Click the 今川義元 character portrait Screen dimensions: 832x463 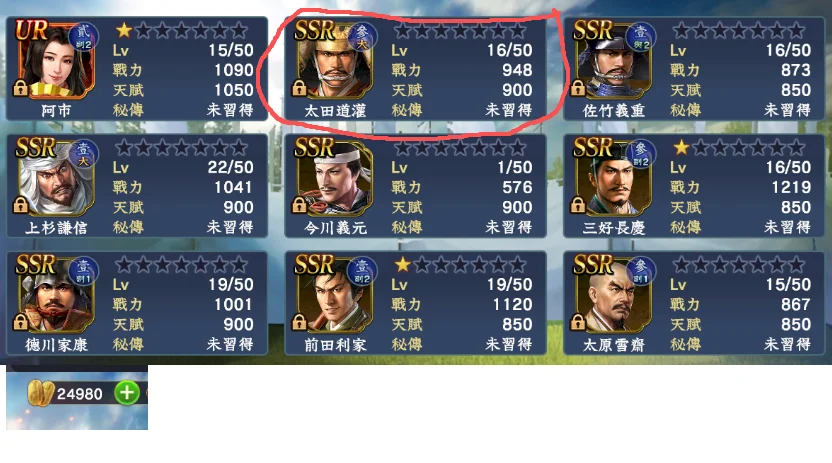pyautogui.click(x=334, y=177)
